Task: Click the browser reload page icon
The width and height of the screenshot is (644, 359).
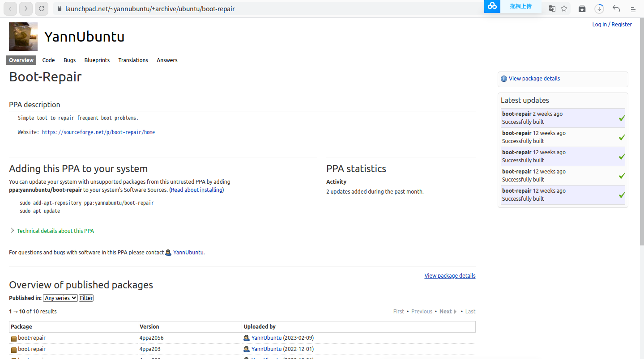Action: pos(41,8)
